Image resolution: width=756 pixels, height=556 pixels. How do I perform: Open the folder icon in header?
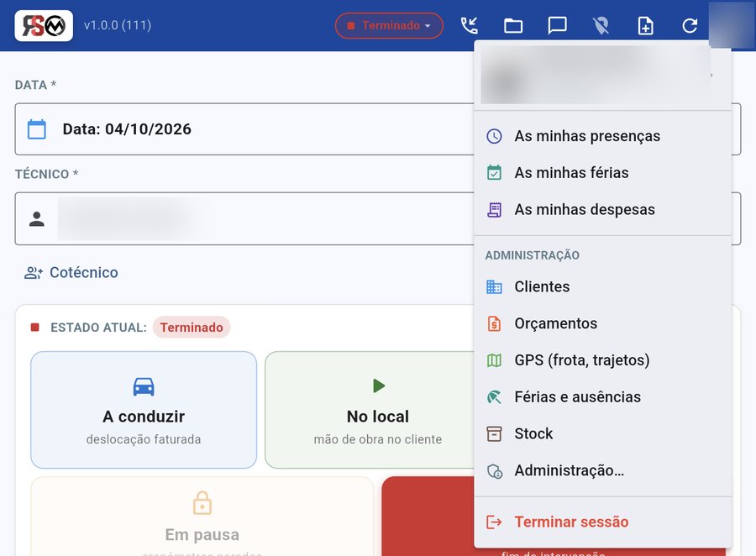[x=513, y=25]
